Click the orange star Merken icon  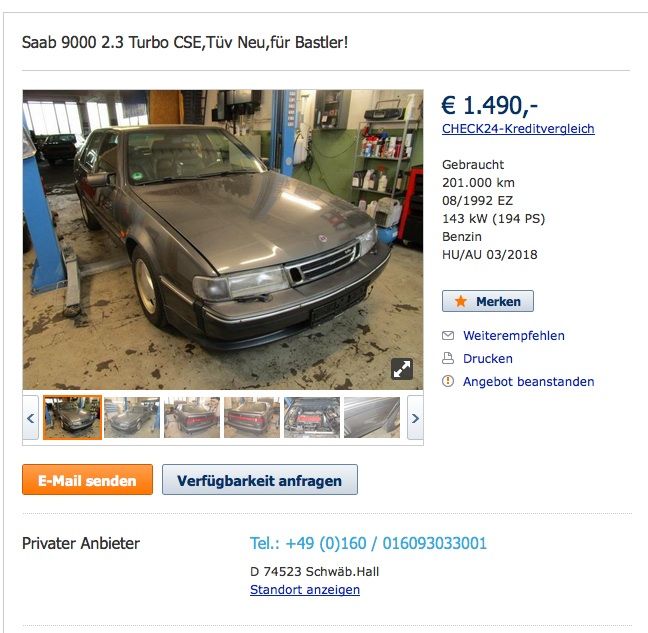click(x=460, y=301)
